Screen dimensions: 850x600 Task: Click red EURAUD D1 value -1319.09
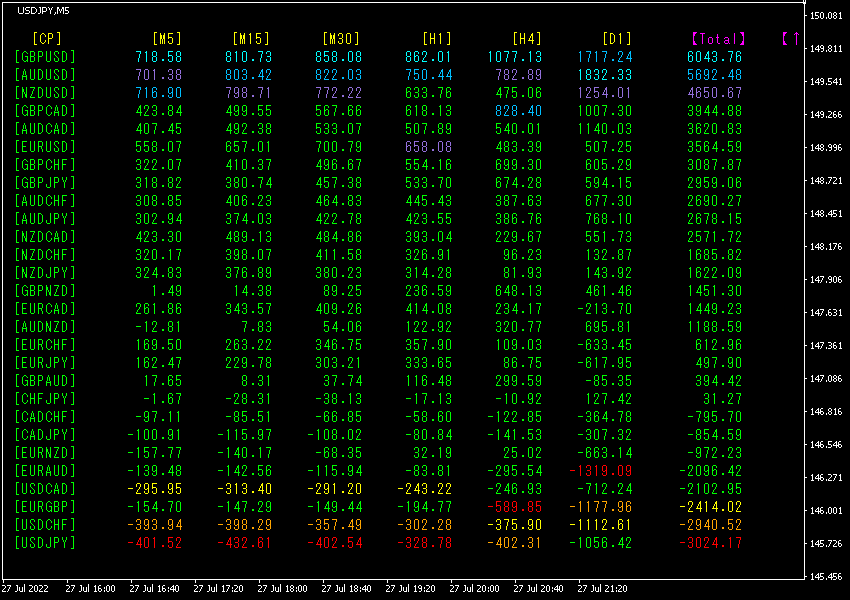point(601,471)
